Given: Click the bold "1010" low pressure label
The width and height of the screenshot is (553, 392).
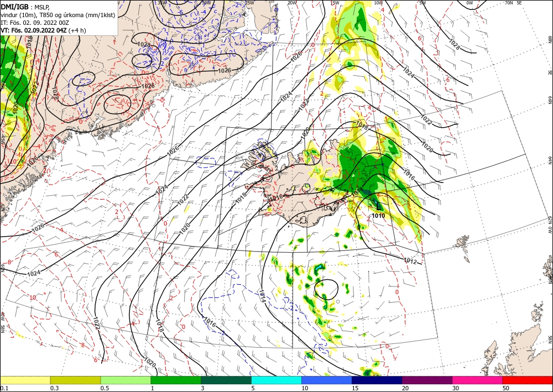Looking at the screenshot, I should click(378, 216).
